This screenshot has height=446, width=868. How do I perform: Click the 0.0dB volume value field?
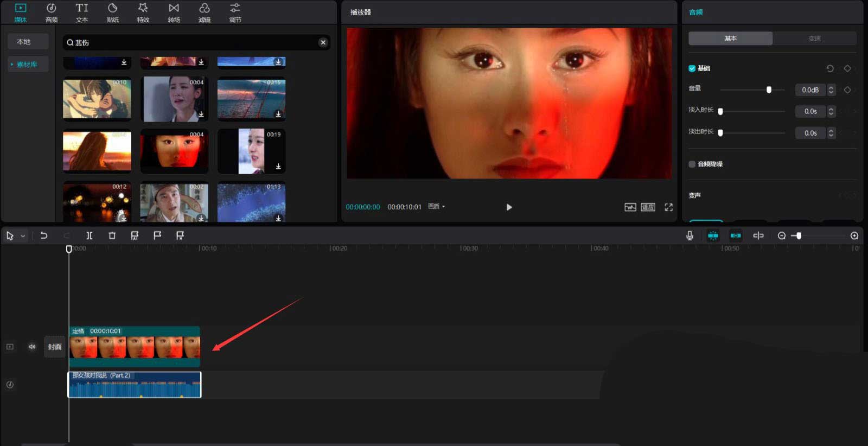[x=810, y=90]
